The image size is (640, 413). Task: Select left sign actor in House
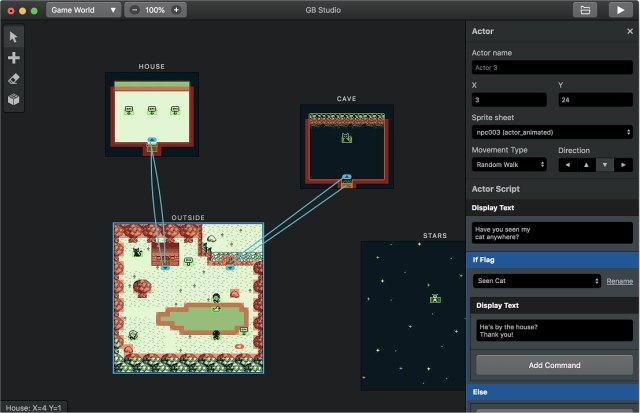[x=129, y=110]
